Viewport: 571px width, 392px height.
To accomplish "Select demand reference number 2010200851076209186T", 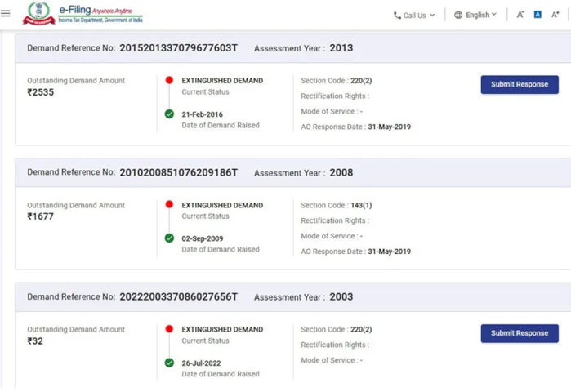I will pyautogui.click(x=178, y=172).
